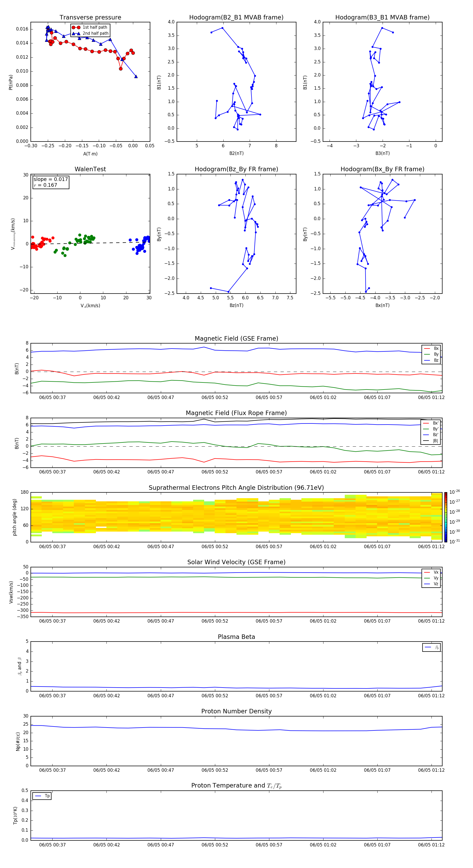Click the "Plasma Beta" plot title

(236, 637)
